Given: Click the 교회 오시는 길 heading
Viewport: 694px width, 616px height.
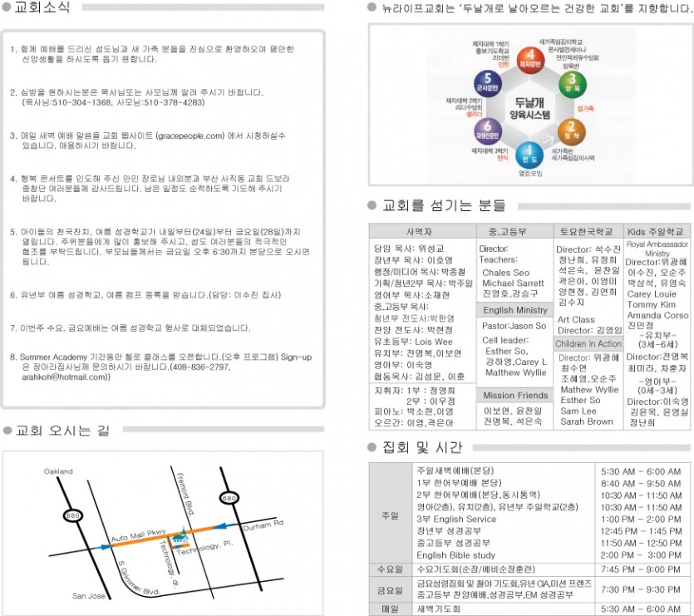Looking at the screenshot, I should coord(62,431).
